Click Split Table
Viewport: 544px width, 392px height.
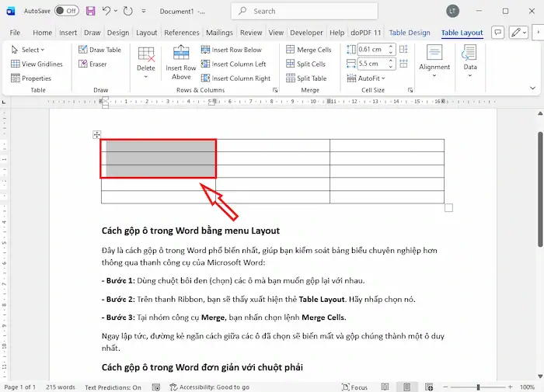pyautogui.click(x=306, y=78)
